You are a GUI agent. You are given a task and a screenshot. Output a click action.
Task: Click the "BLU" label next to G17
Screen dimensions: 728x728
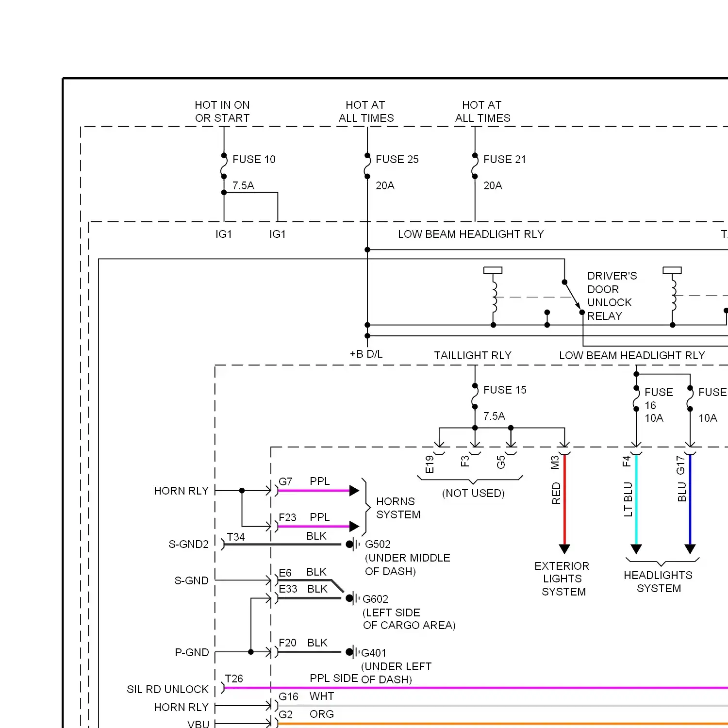coord(682,492)
